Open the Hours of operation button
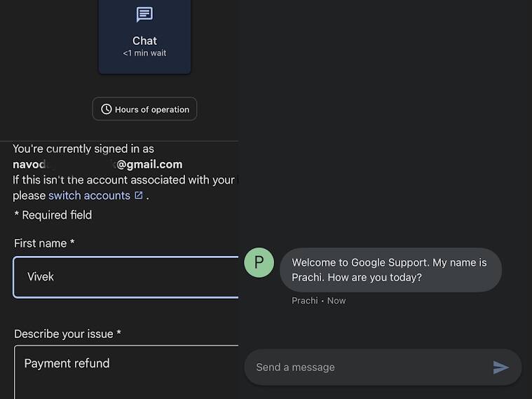 click(x=145, y=109)
